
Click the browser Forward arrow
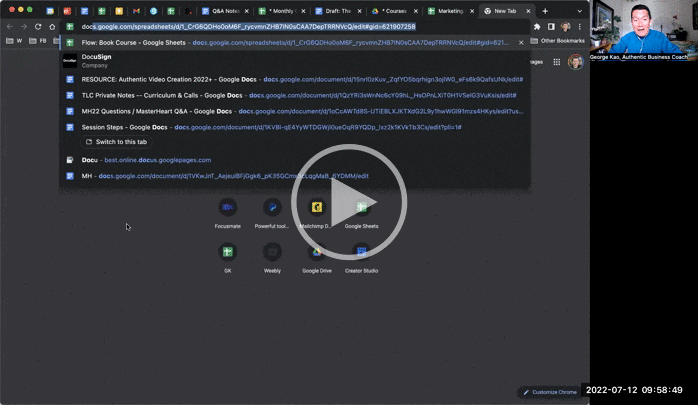tap(24, 27)
